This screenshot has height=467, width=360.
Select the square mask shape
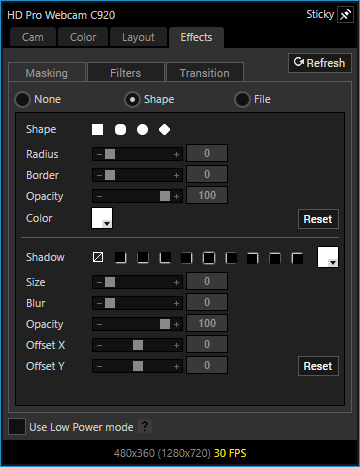(x=97, y=129)
